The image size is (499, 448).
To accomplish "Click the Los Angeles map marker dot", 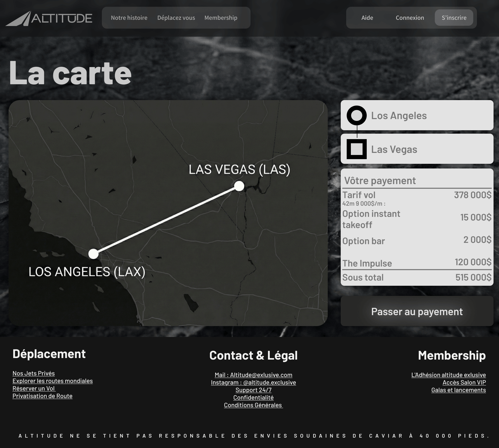I will pyautogui.click(x=93, y=254).
